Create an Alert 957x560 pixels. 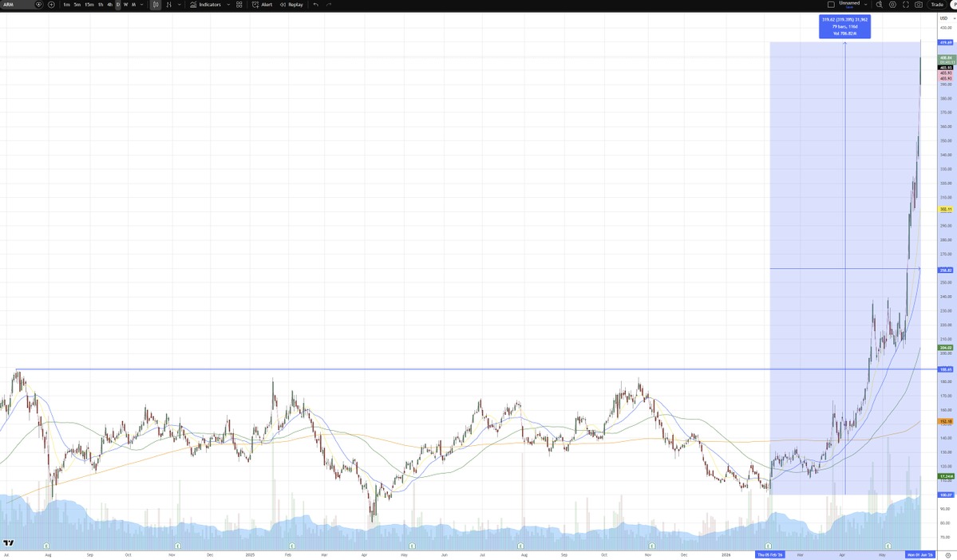263,4
